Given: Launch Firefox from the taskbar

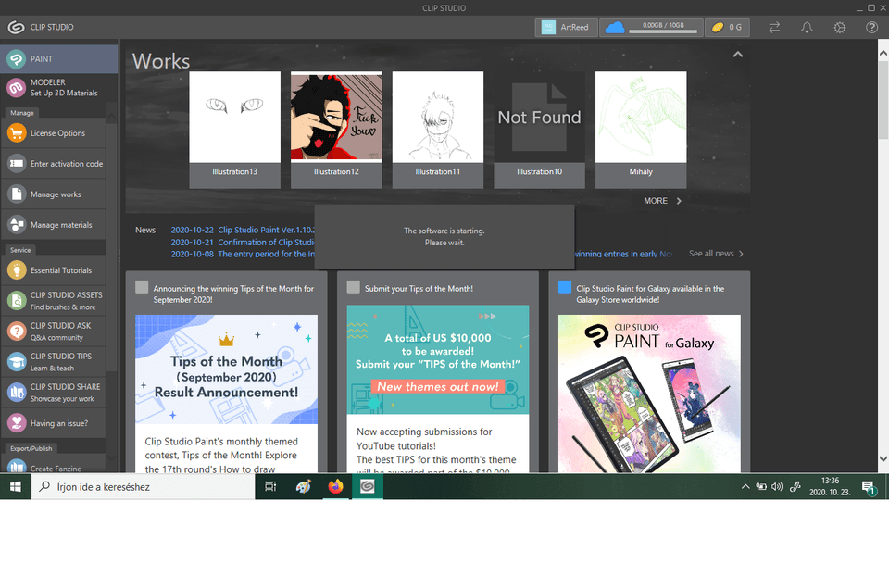Looking at the screenshot, I should (335, 485).
